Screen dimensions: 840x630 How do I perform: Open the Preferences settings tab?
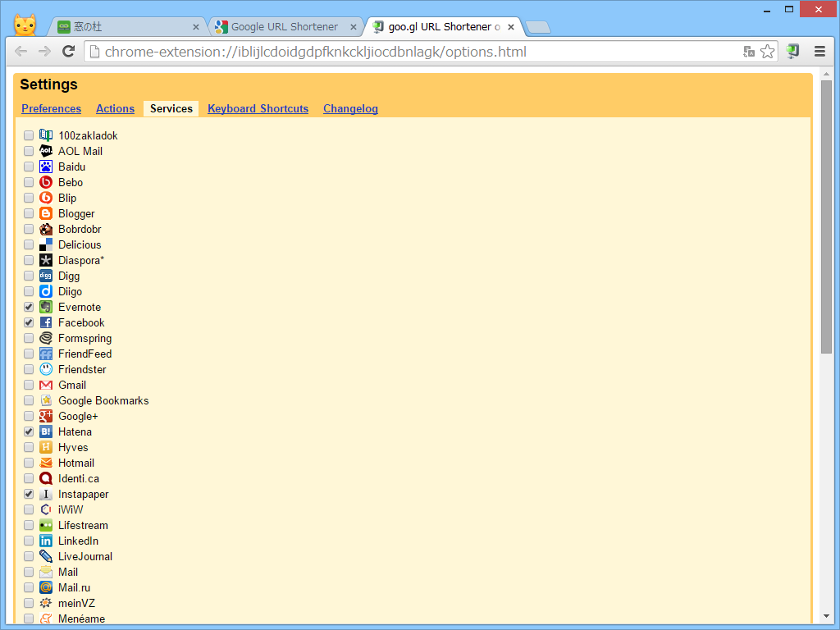coord(52,109)
